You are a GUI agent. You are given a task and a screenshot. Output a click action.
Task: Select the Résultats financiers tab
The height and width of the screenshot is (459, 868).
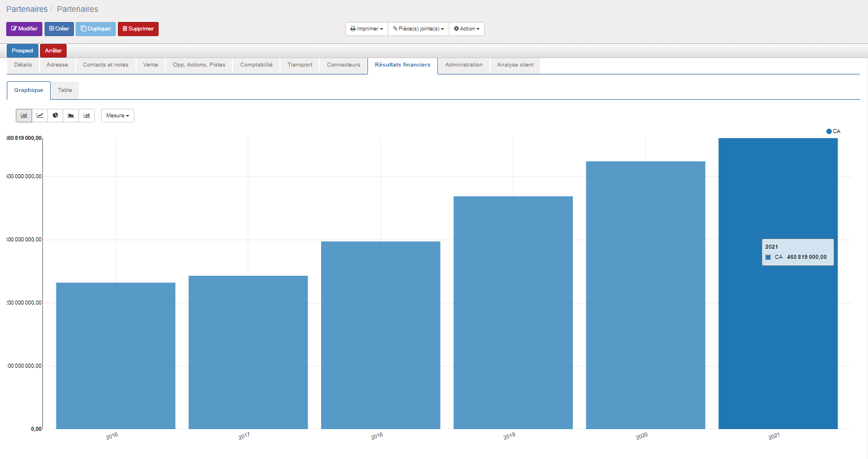tap(403, 65)
